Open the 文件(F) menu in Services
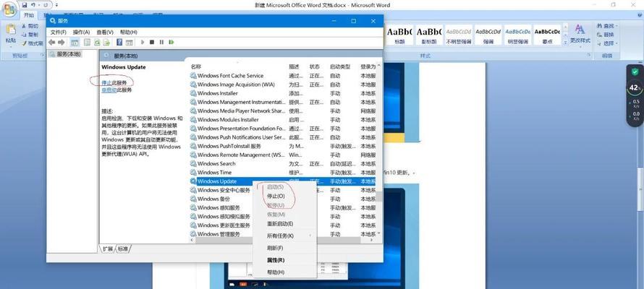This screenshot has height=289, width=644. click(59, 32)
